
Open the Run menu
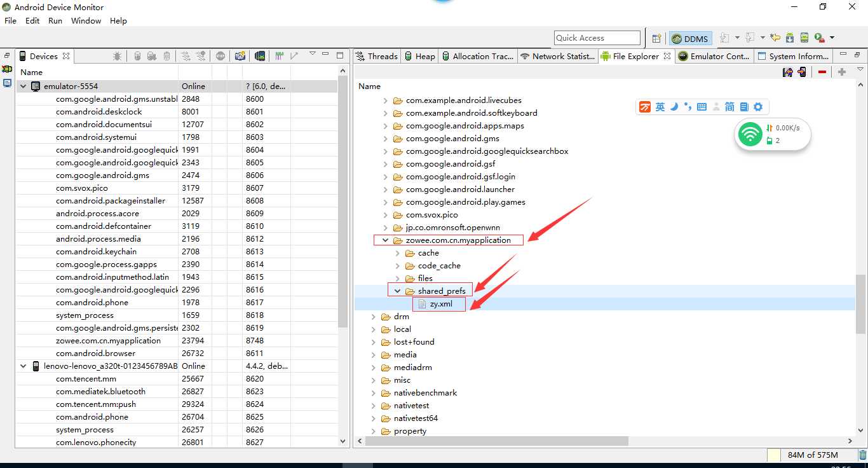coord(55,20)
